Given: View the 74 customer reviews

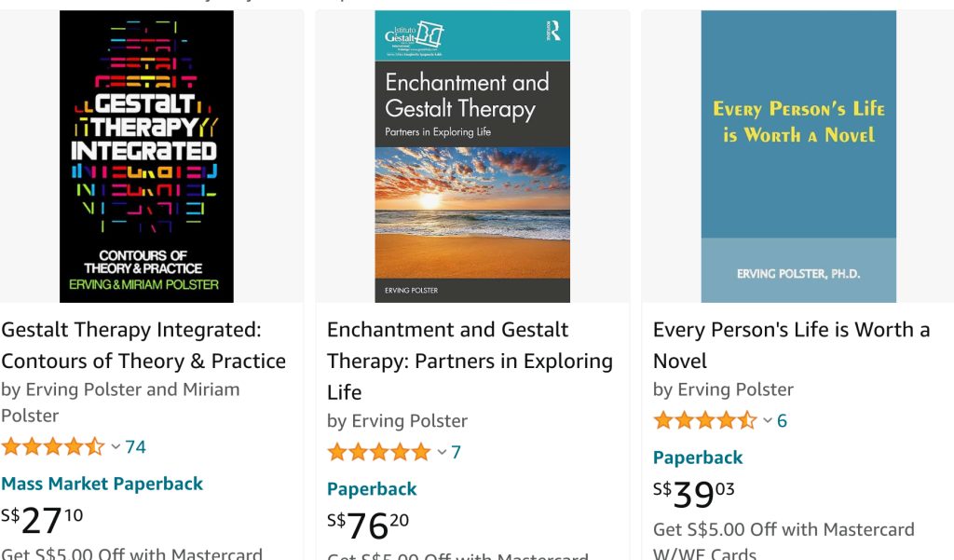Looking at the screenshot, I should (x=136, y=447).
